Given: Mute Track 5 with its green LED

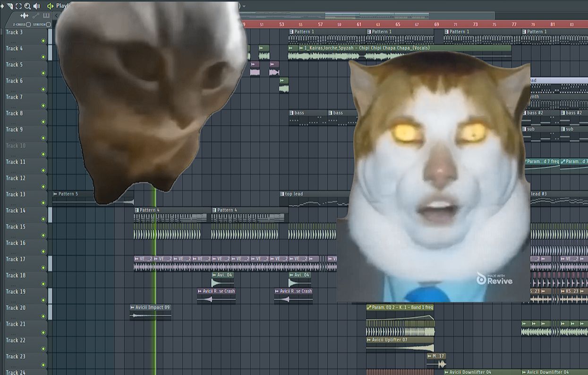Looking at the screenshot, I should pos(43,73).
